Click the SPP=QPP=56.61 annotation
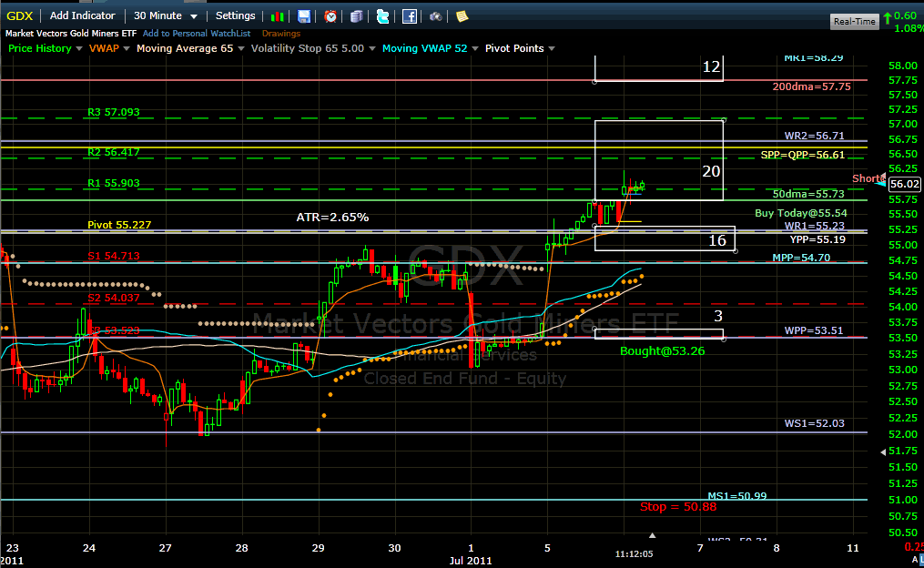924x568 pixels. pos(803,155)
